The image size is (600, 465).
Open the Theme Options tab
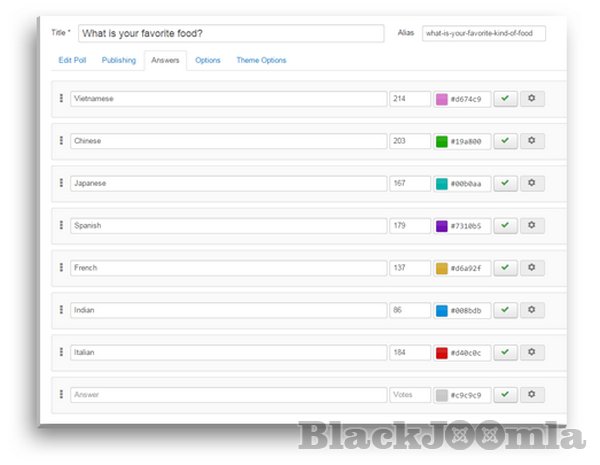pyautogui.click(x=261, y=61)
